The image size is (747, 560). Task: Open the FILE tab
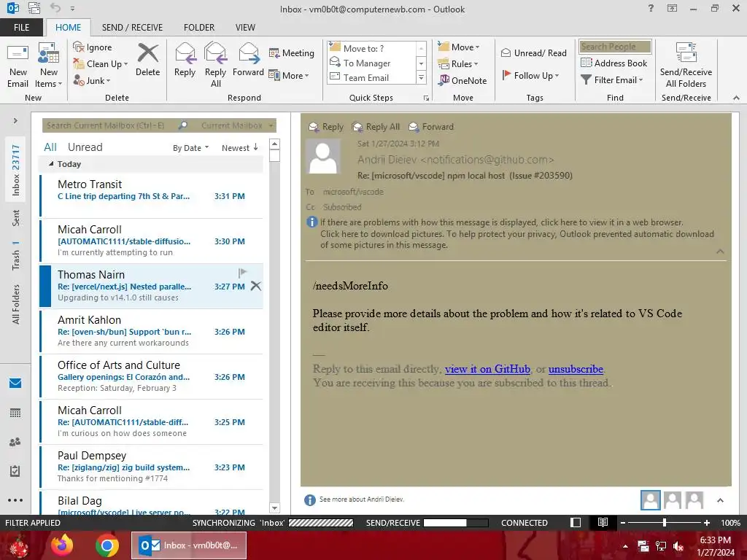21,28
